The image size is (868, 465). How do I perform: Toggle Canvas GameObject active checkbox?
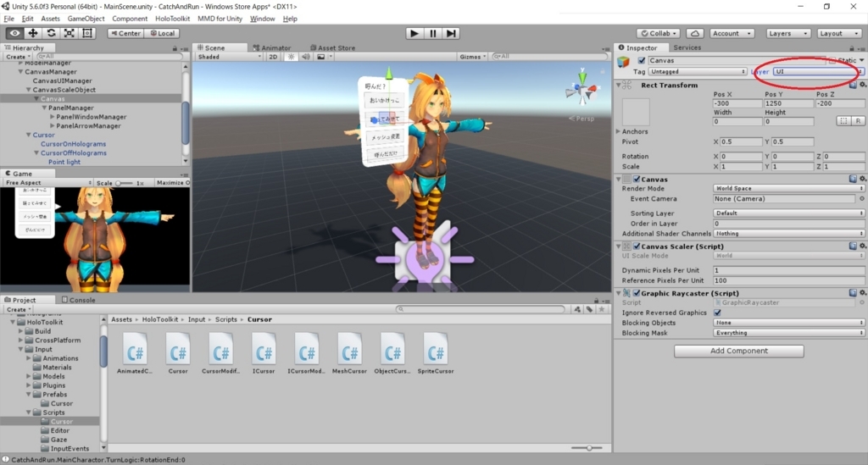click(x=642, y=60)
